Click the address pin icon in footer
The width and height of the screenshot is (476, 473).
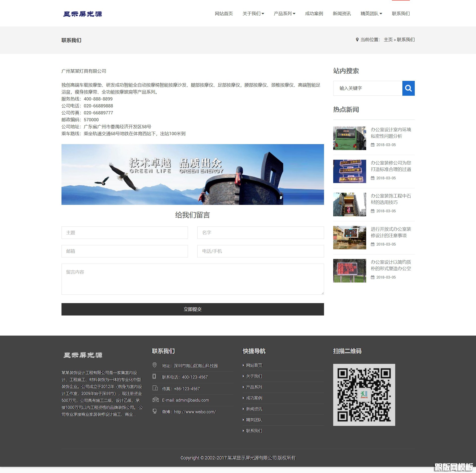point(154,365)
